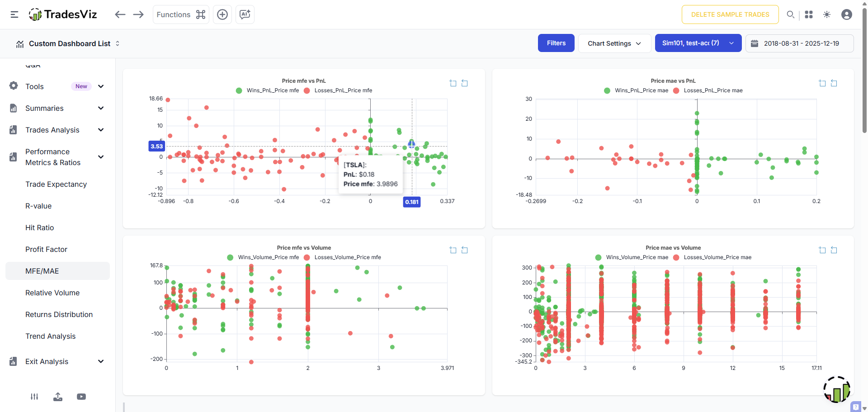Collapse the Performance Metrics & Ratios section
Screen dimensions: 868x412
pyautogui.click(x=100, y=157)
